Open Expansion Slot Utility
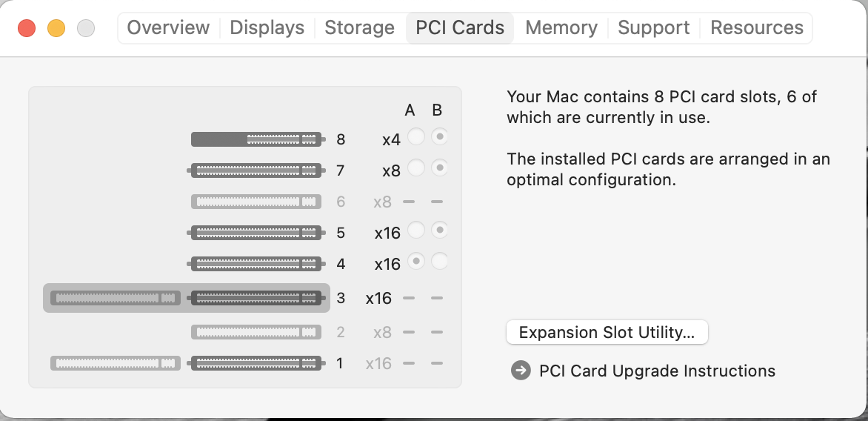Screen dimensions: 868x421 click(x=607, y=332)
